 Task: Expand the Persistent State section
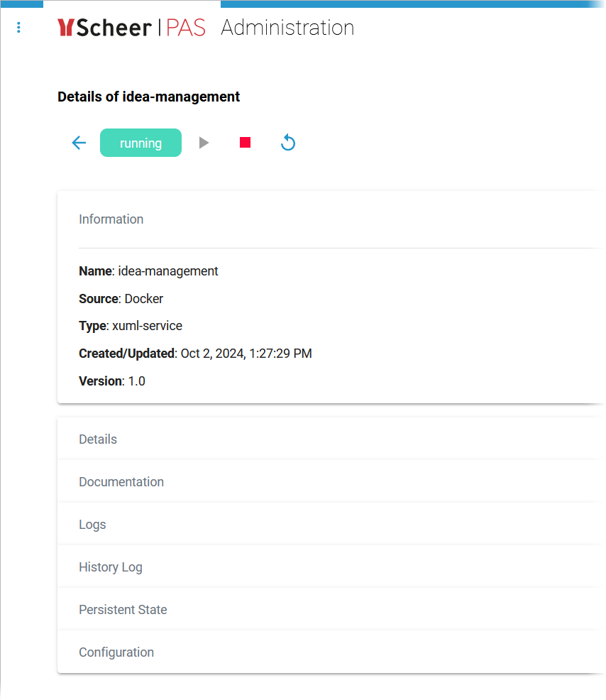coord(122,609)
